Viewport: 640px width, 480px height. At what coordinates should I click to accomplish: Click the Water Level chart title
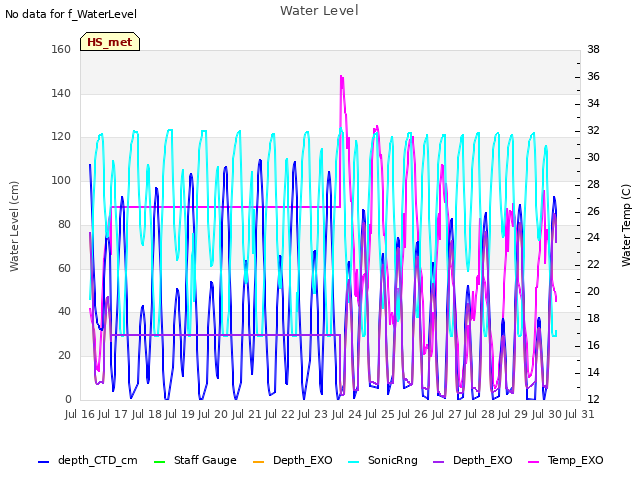319,11
